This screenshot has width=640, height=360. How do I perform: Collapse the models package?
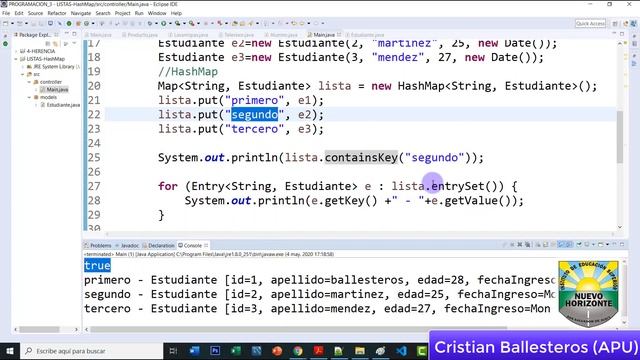[29, 97]
